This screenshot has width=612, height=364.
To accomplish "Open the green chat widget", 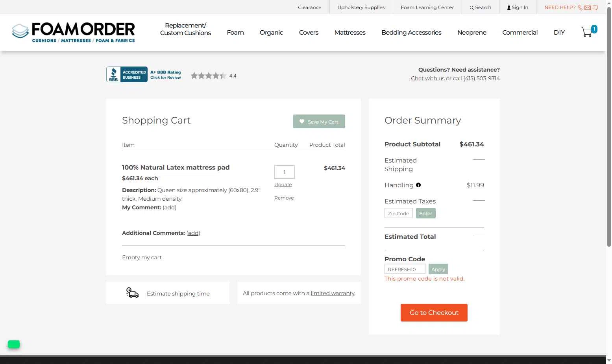I will (14, 344).
